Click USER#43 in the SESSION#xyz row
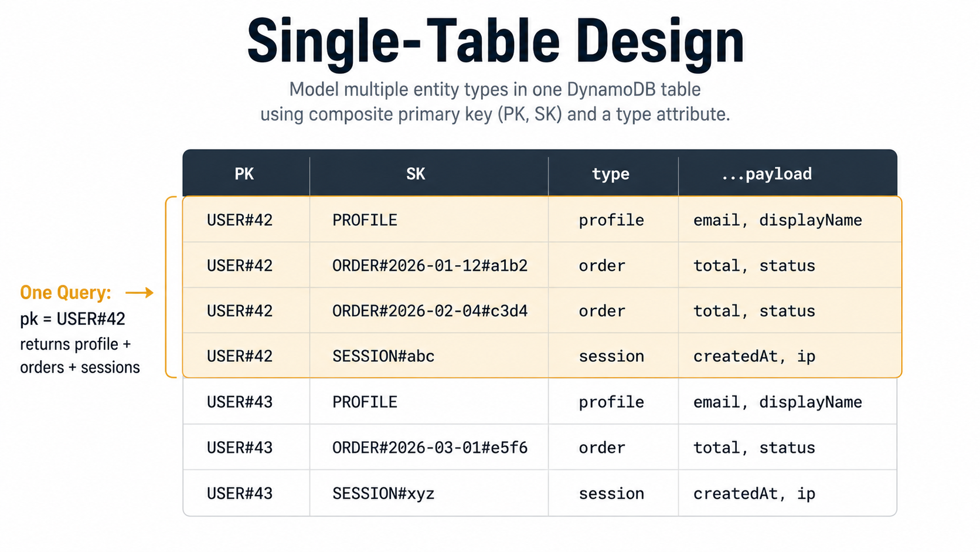 click(240, 493)
